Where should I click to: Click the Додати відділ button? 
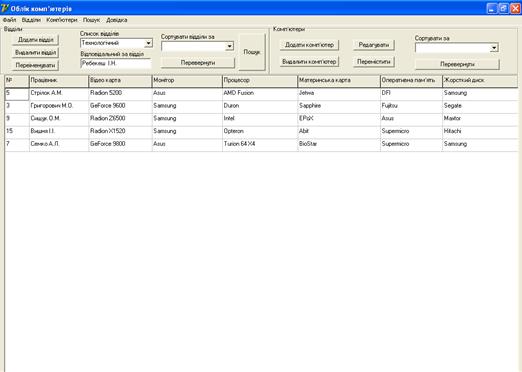pos(35,40)
